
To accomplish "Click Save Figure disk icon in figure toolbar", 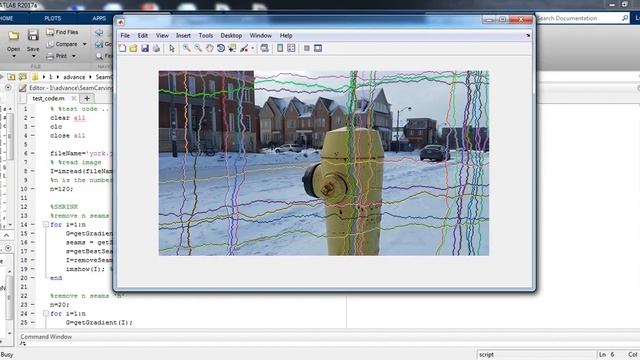I will tap(144, 48).
